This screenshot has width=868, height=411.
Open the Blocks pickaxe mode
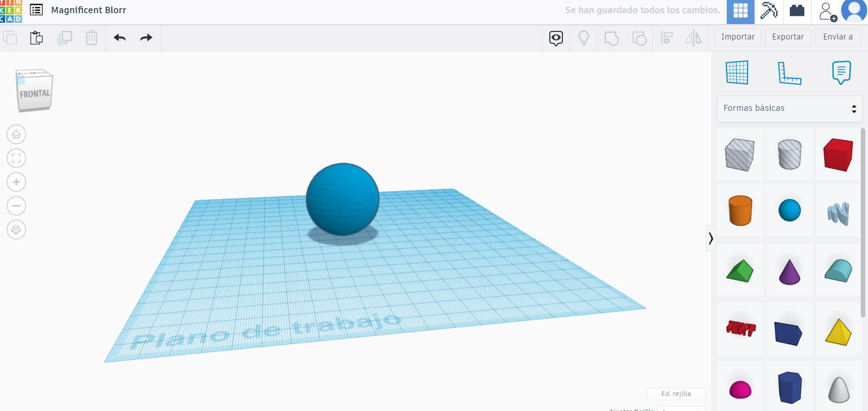[769, 11]
